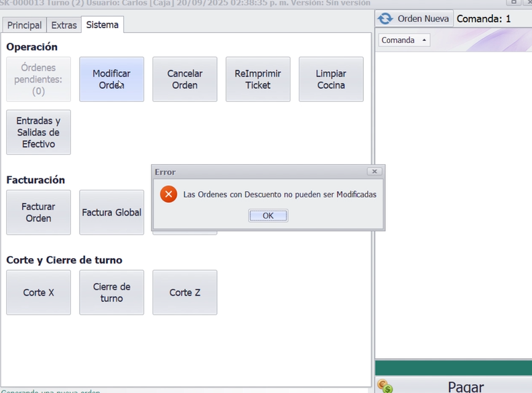
Task: Click Limpiar Cocina
Action: click(x=330, y=79)
